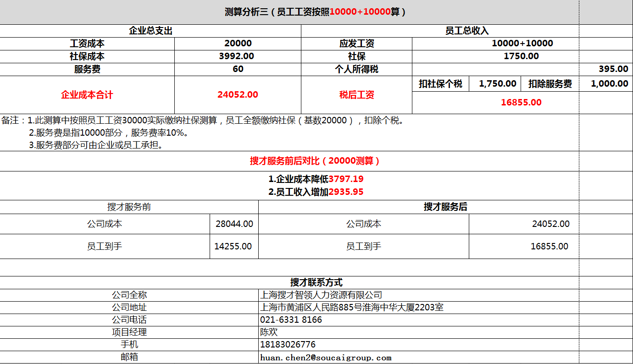Click the 员工总收入 header cell
The width and height of the screenshot is (633, 364).
pyautogui.click(x=467, y=31)
